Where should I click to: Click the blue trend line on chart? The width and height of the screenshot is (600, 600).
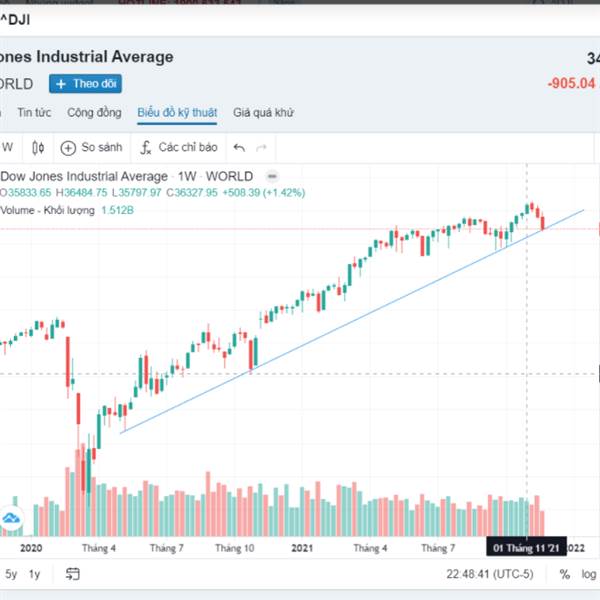click(352, 321)
